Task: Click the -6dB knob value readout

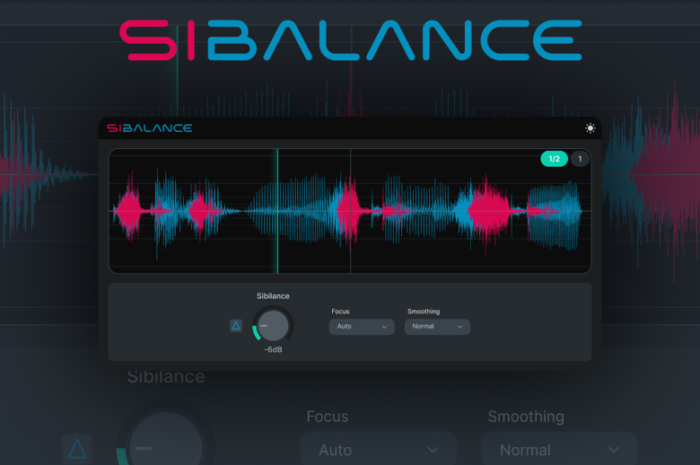Action: pos(273,349)
